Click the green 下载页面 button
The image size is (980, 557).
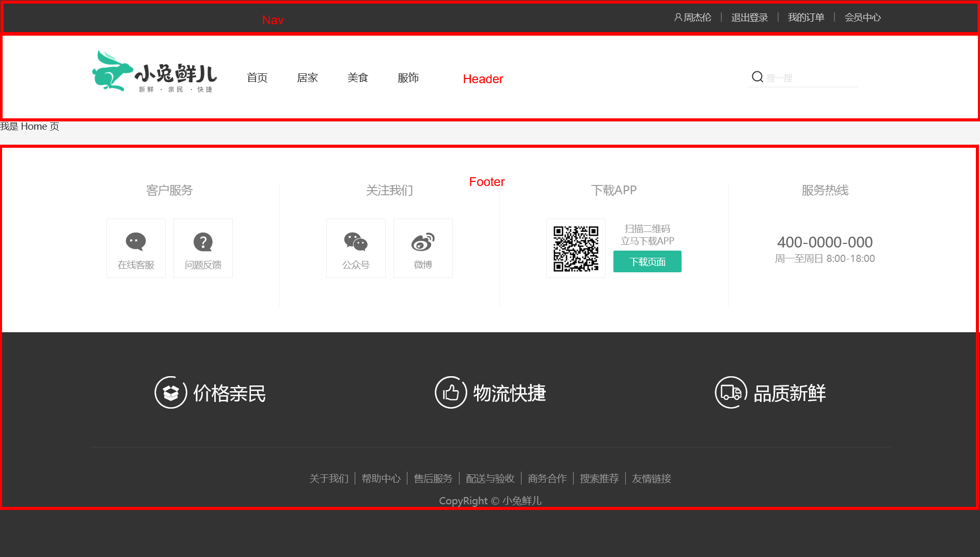(647, 261)
